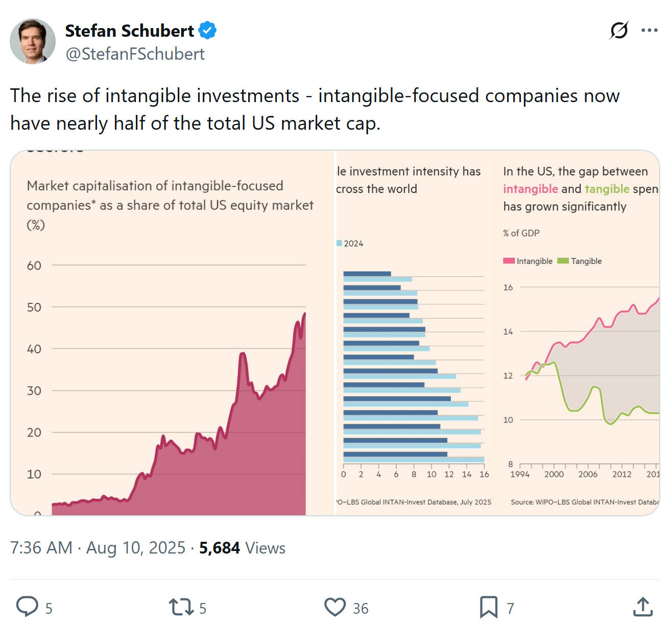Click the blue verified badge

click(207, 31)
